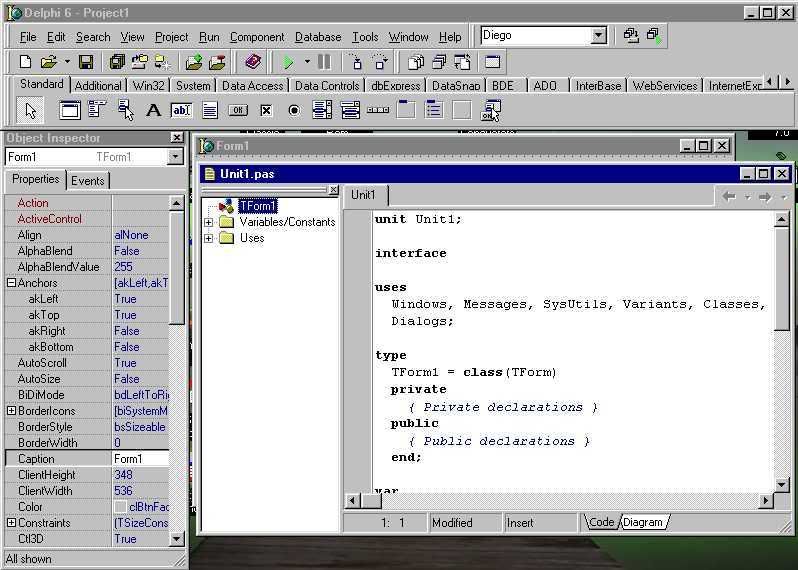Open the Form1 TForm1 object selector dropdown
798x570 pixels.
[175, 157]
